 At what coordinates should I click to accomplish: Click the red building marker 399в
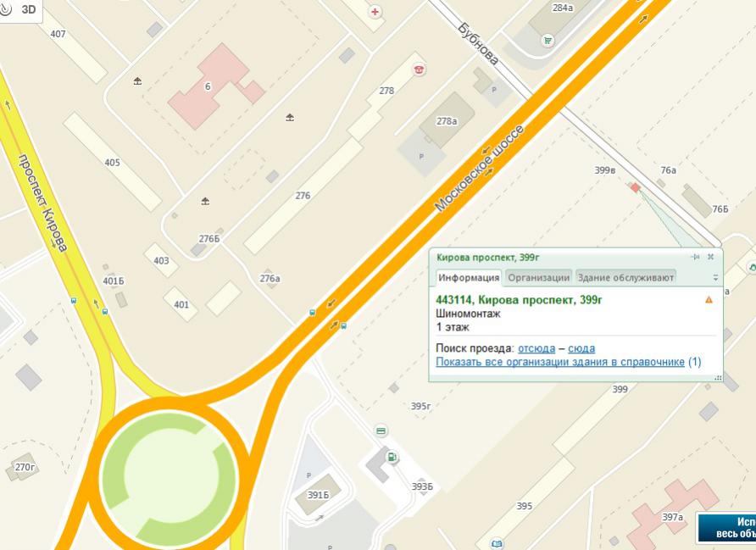(x=635, y=187)
